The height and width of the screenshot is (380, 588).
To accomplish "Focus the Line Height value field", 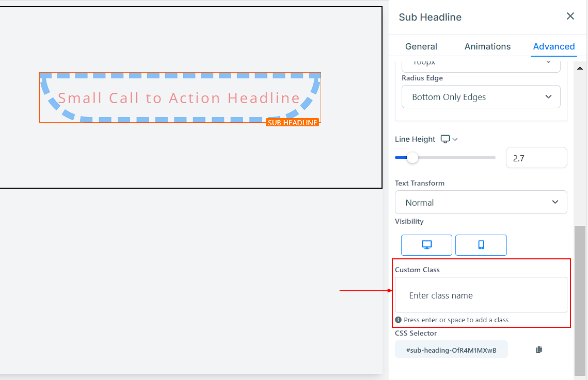I will (536, 158).
